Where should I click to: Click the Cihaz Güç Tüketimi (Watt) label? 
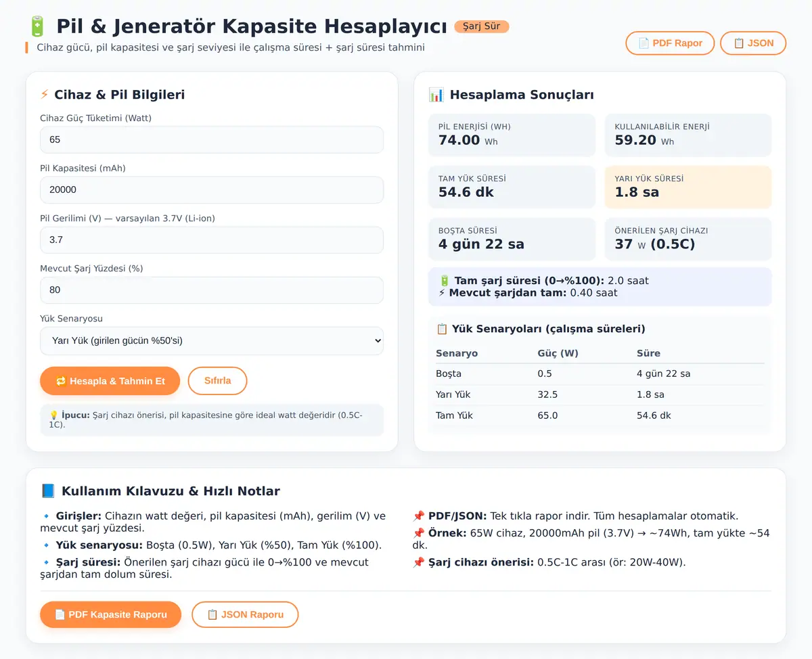click(96, 118)
